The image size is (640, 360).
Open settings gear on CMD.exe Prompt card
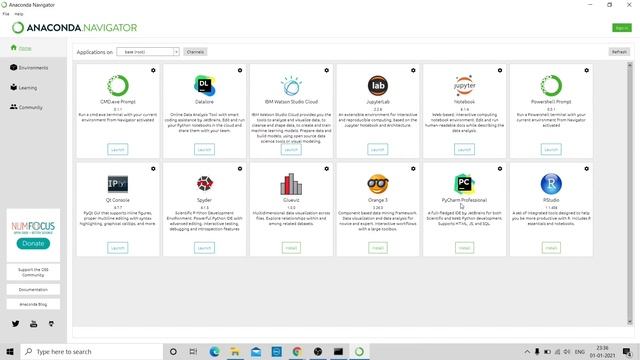153,70
